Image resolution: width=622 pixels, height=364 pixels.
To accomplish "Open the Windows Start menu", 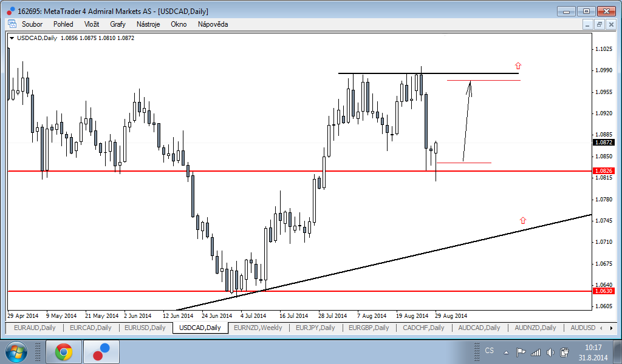I will (x=16, y=352).
